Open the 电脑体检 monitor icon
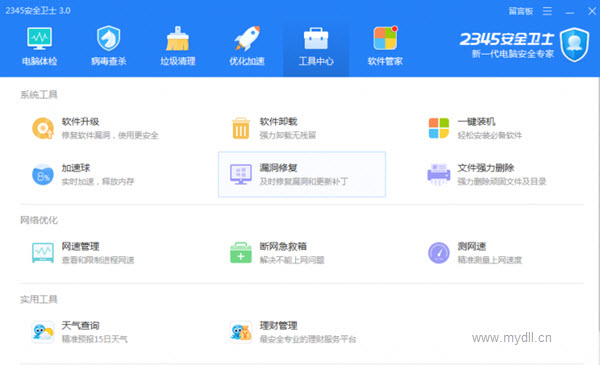 (x=39, y=38)
